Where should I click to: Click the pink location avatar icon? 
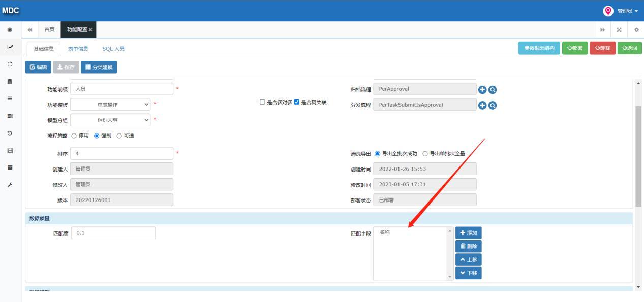click(x=608, y=11)
